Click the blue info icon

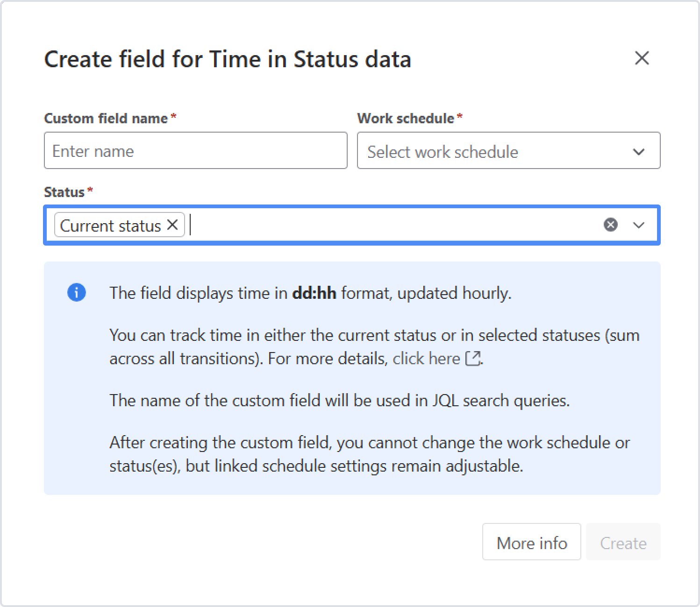click(77, 293)
